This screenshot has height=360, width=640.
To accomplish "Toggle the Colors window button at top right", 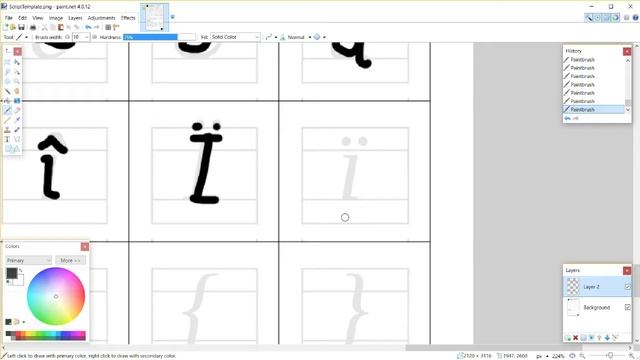I will click(615, 18).
